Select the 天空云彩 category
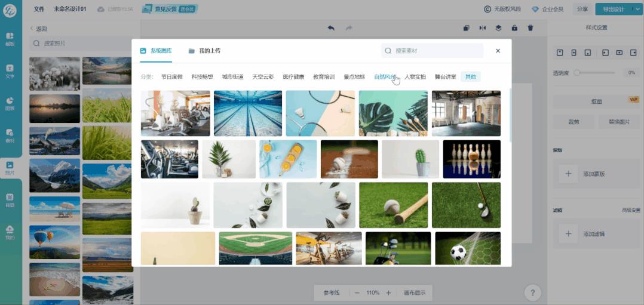The width and height of the screenshot is (644, 305). click(x=263, y=77)
